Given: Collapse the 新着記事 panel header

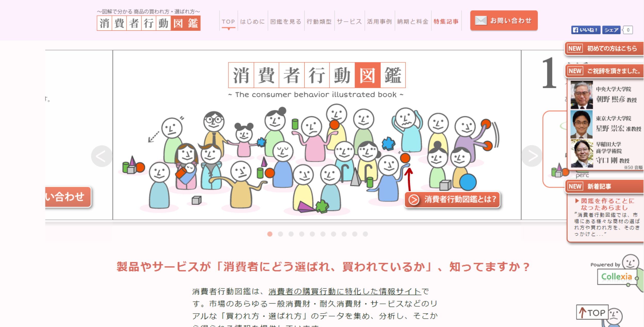Looking at the screenshot, I should (604, 186).
